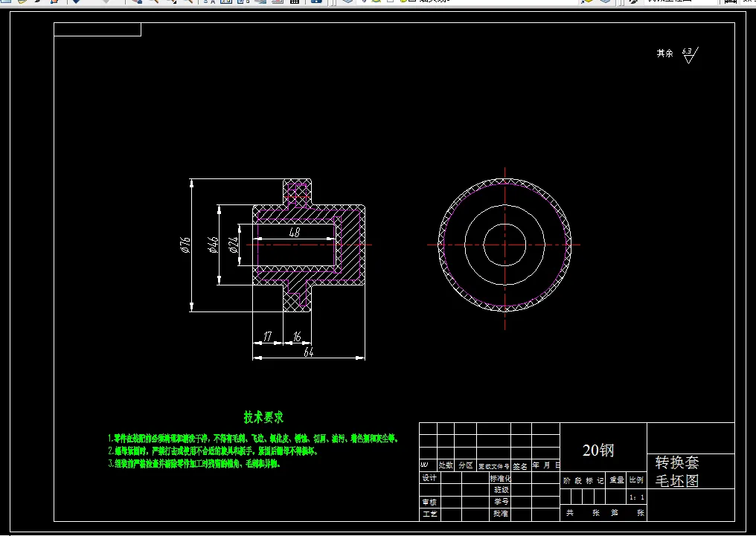
Task: Click the 设计 label in title block
Action: [429, 478]
